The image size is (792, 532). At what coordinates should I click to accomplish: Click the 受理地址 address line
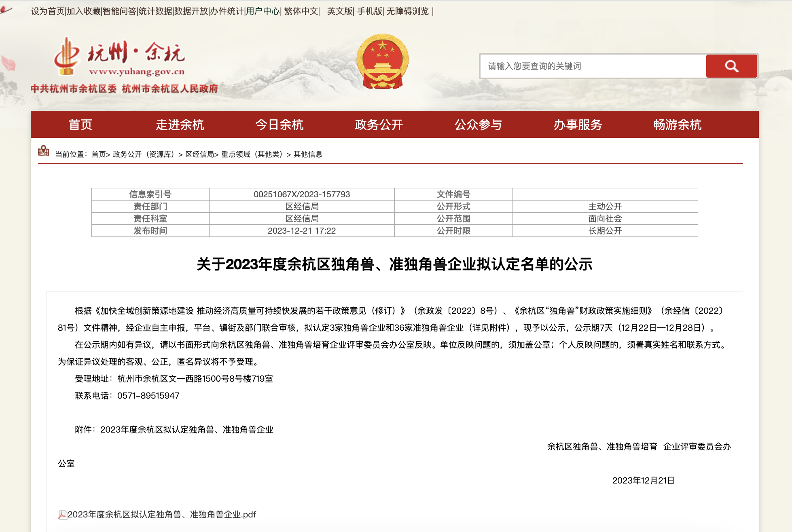click(x=174, y=379)
